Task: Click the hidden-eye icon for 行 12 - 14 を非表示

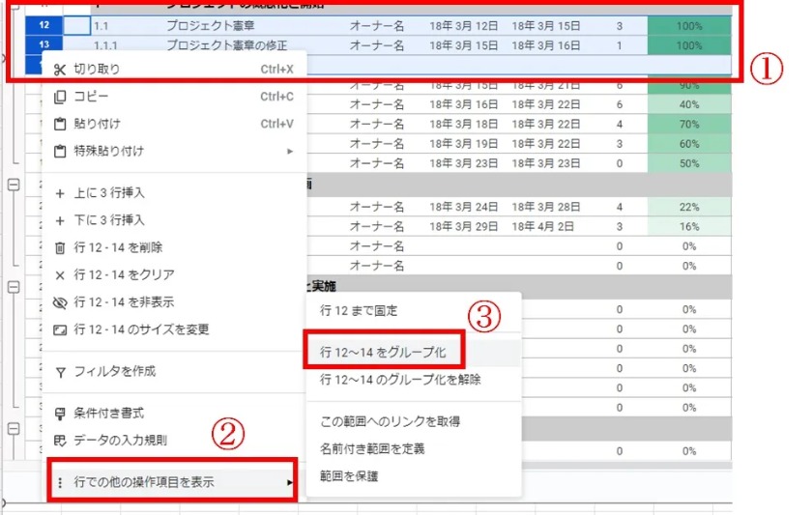Action: point(60,302)
